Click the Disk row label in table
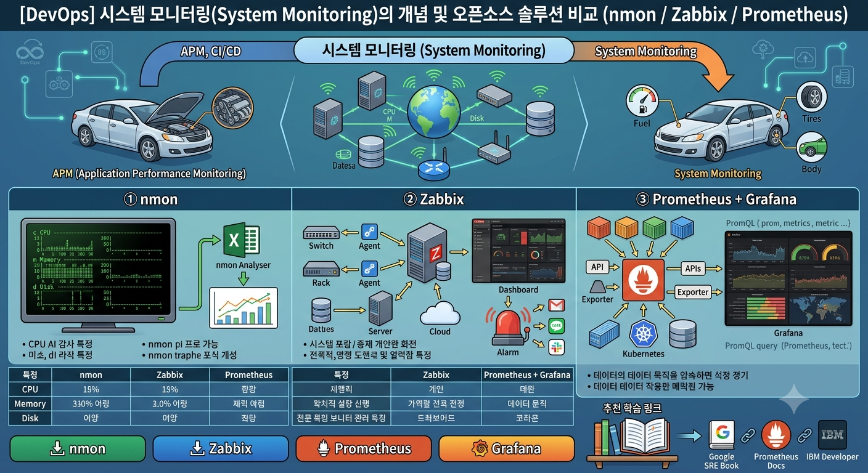This screenshot has height=473, width=868. (x=30, y=418)
